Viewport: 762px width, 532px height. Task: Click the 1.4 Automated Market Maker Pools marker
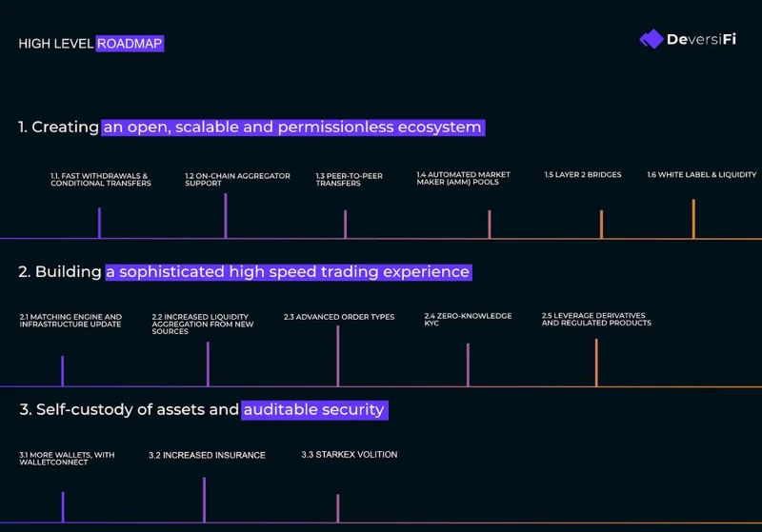[490, 224]
